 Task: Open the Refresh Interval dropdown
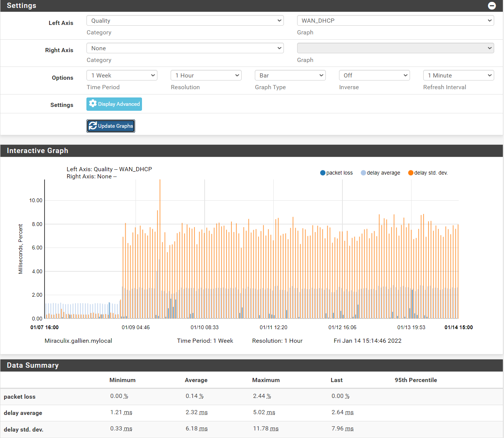coord(459,75)
